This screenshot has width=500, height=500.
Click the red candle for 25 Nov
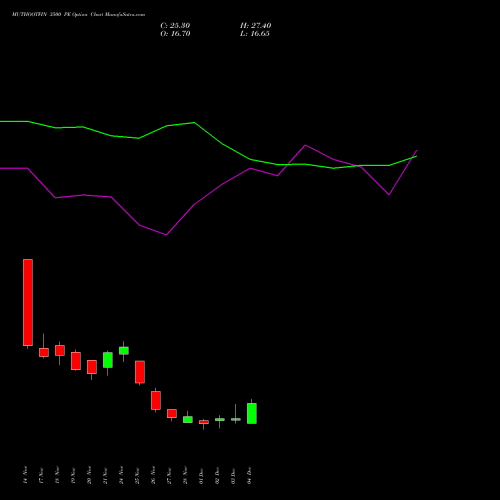(x=140, y=372)
